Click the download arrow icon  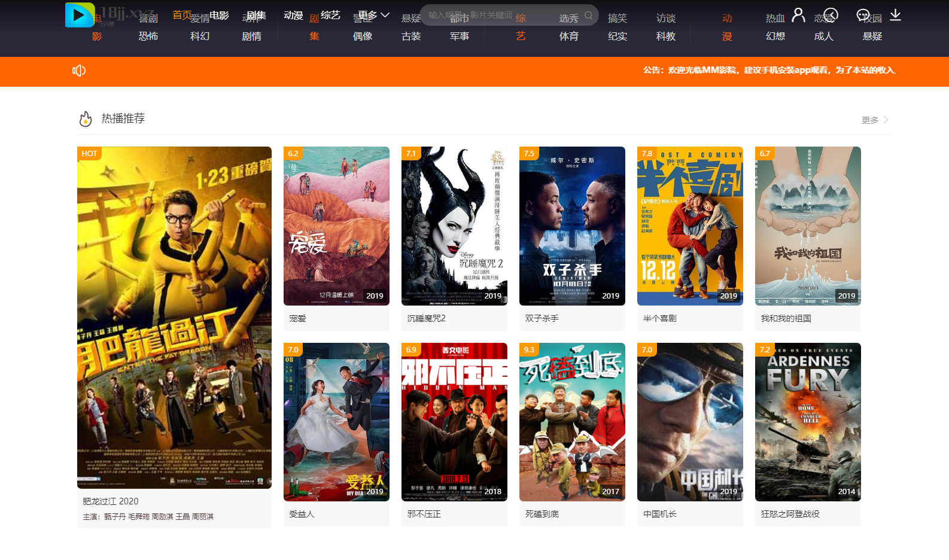[895, 15]
